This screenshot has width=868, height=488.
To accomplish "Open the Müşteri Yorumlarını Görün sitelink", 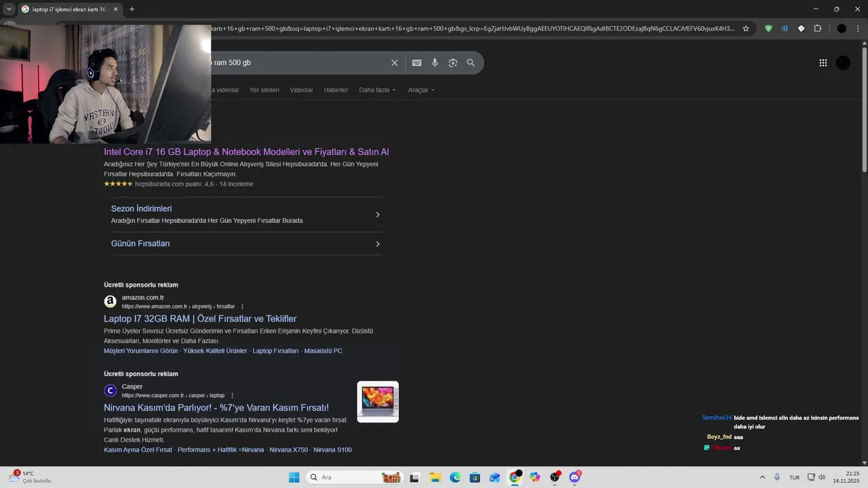I will click(140, 351).
